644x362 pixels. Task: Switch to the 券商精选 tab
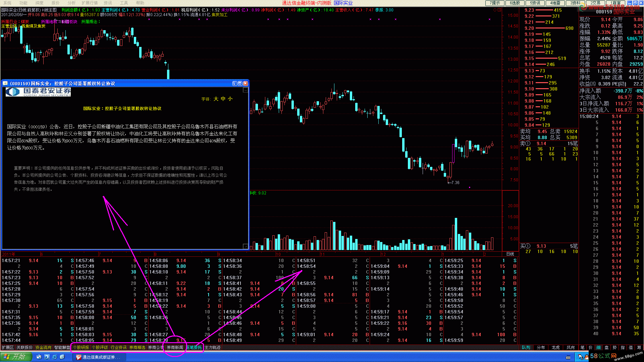coord(138,348)
